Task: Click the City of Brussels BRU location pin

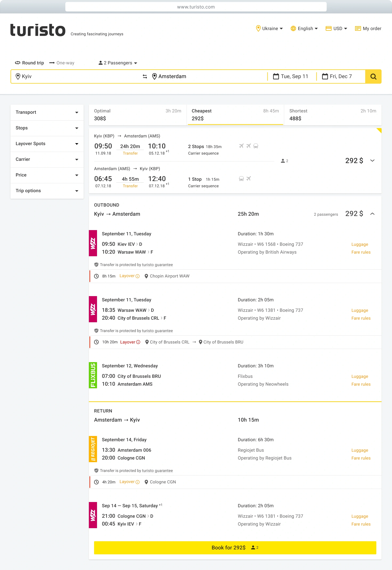Action: 200,342
